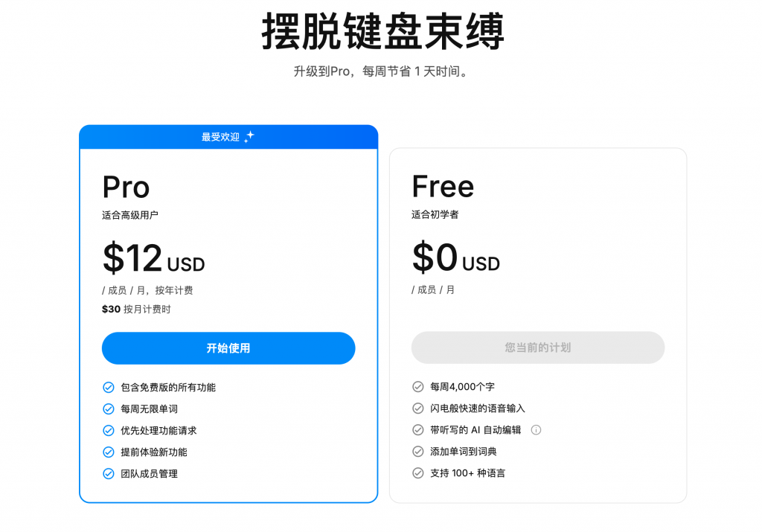Click the $30 按月计费时 text
The width and height of the screenshot is (762, 532).
136,310
